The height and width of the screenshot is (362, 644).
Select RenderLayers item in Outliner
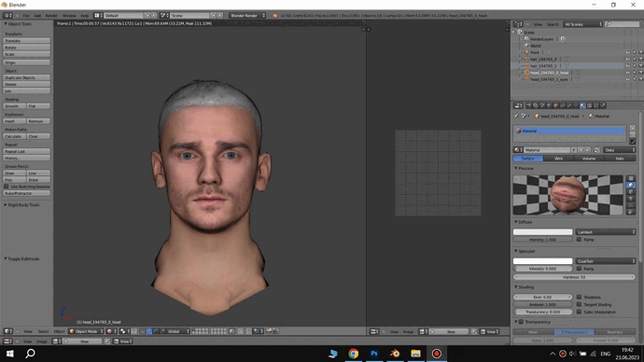(x=541, y=39)
